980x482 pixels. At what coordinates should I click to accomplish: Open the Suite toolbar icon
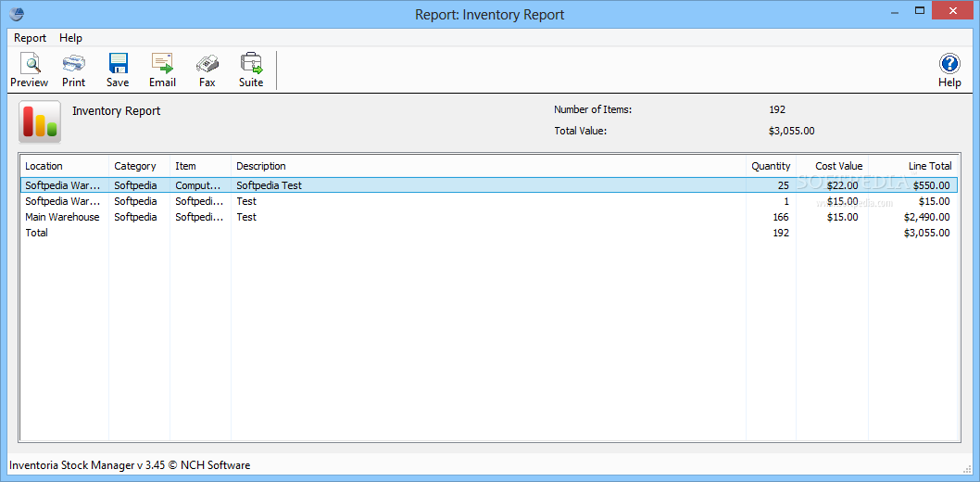pyautogui.click(x=251, y=70)
